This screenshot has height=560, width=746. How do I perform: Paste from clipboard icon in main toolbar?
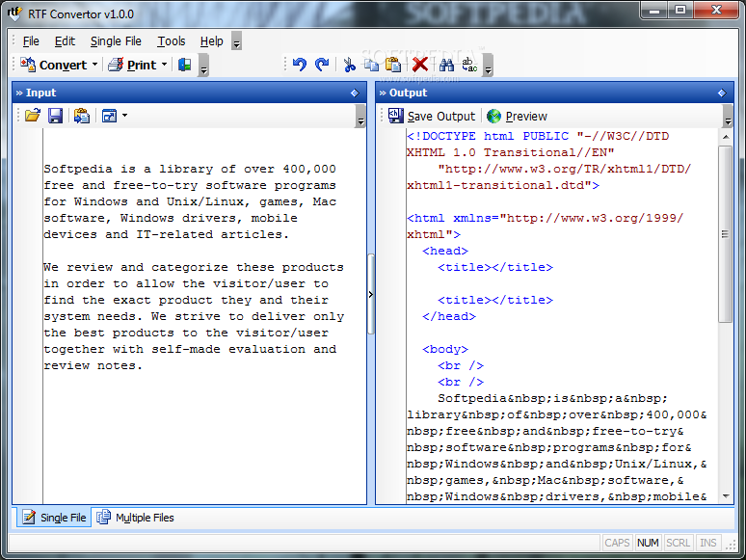[393, 65]
